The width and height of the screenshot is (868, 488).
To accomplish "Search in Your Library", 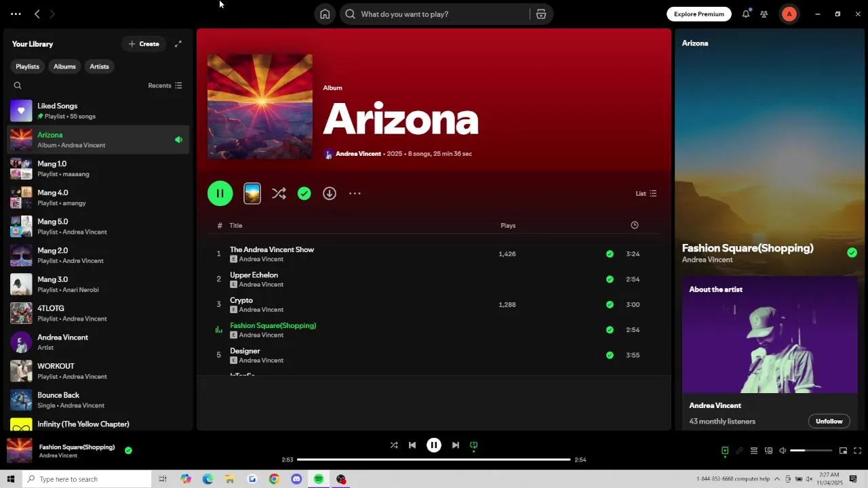I will pyautogui.click(x=18, y=85).
